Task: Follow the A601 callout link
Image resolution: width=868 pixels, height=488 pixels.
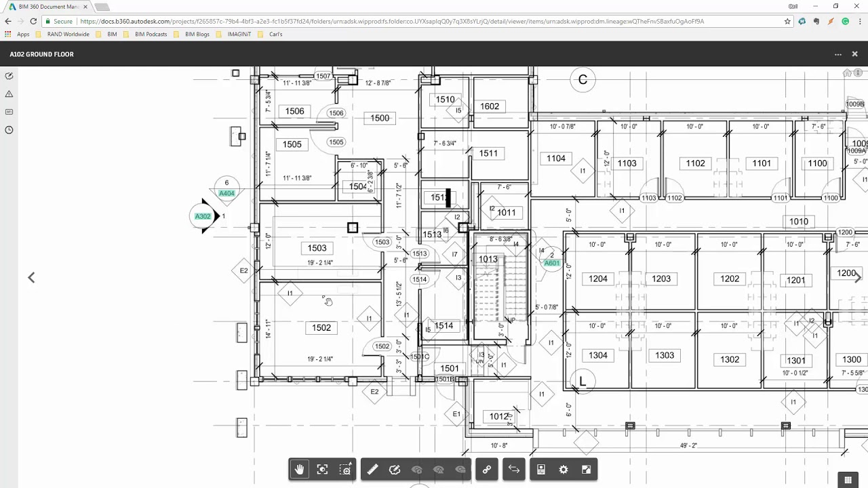Action: point(552,263)
